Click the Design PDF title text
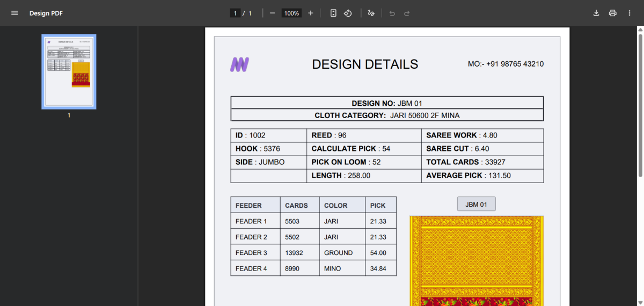Screen dimensions: 644x306 [x=46, y=13]
